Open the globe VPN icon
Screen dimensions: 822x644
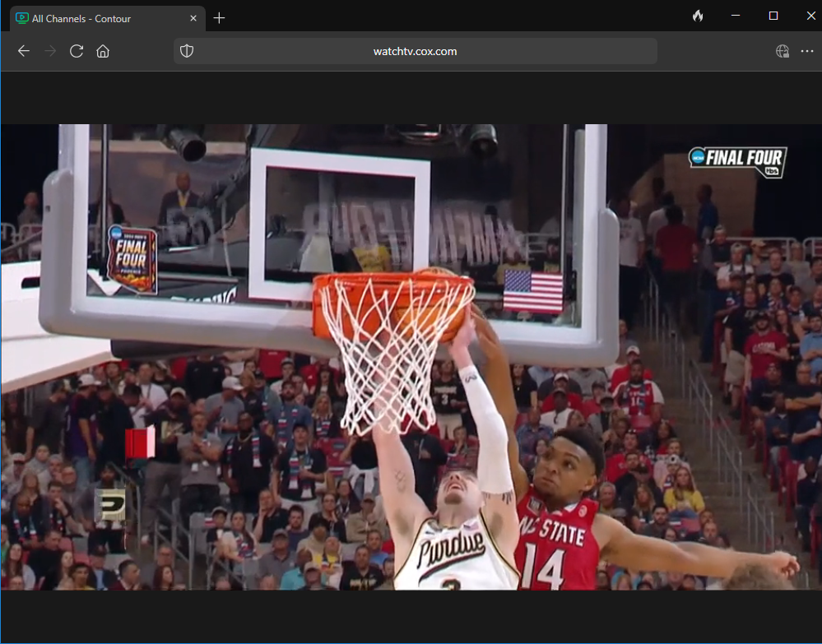click(783, 51)
